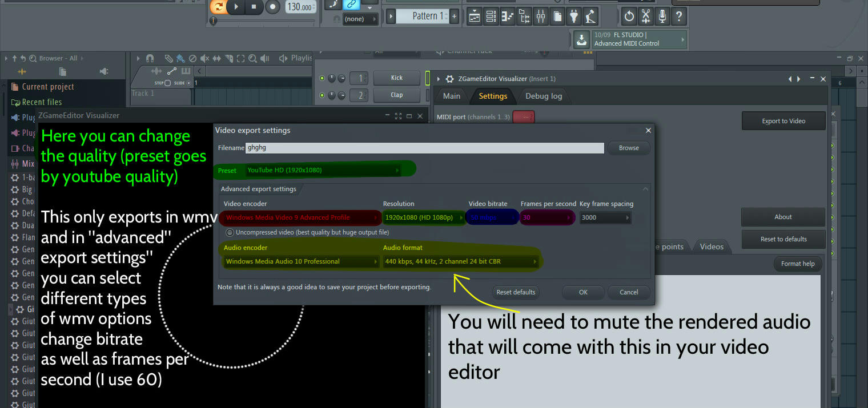The height and width of the screenshot is (408, 868).
Task: Open the Piano roll icon
Action: tap(507, 16)
